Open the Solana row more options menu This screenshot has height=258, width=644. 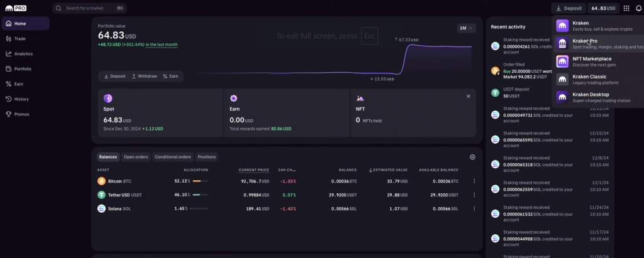pyautogui.click(x=474, y=208)
